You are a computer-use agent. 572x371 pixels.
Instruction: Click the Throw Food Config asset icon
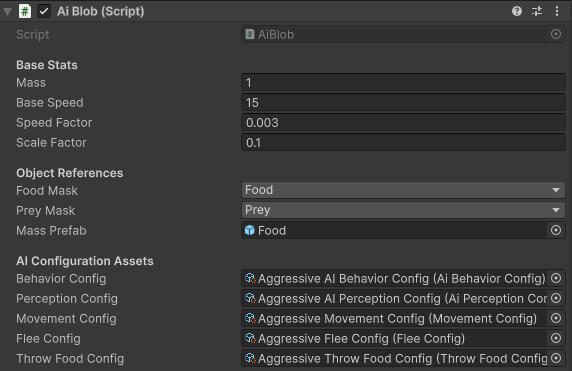click(x=250, y=359)
